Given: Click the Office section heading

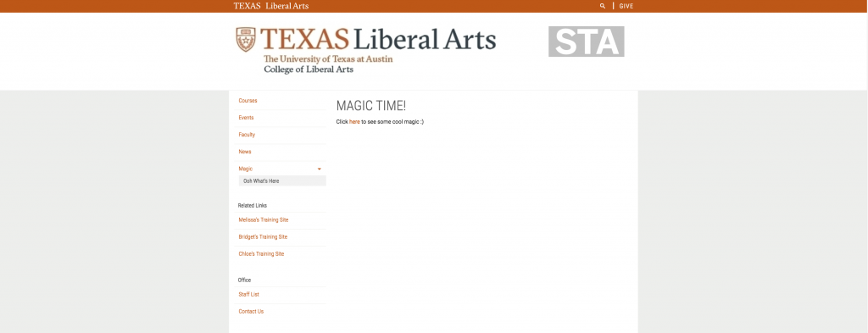Looking at the screenshot, I should coord(244,280).
